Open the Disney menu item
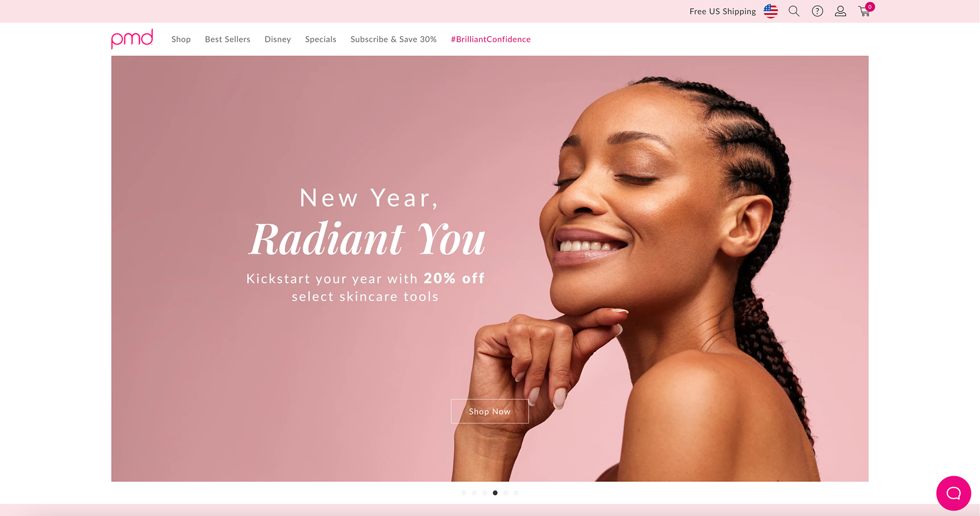Image resolution: width=980 pixels, height=516 pixels. (x=278, y=39)
